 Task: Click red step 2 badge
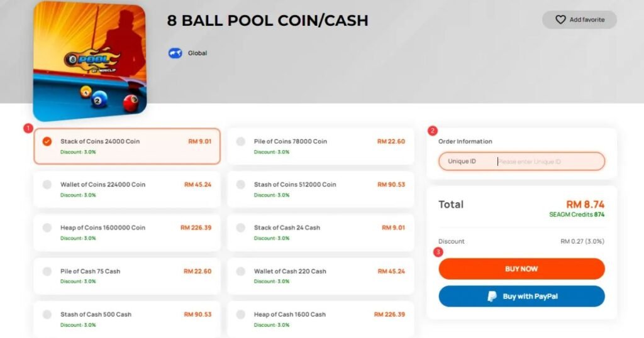click(x=432, y=131)
